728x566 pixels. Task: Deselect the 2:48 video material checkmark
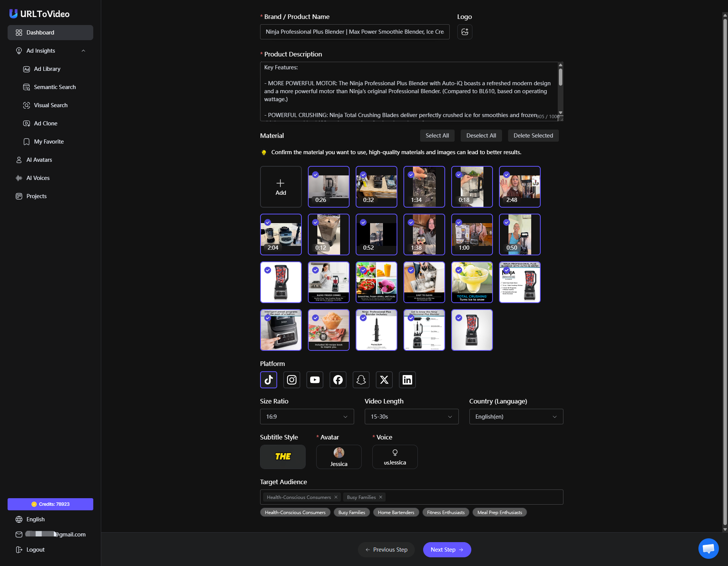[x=506, y=175]
